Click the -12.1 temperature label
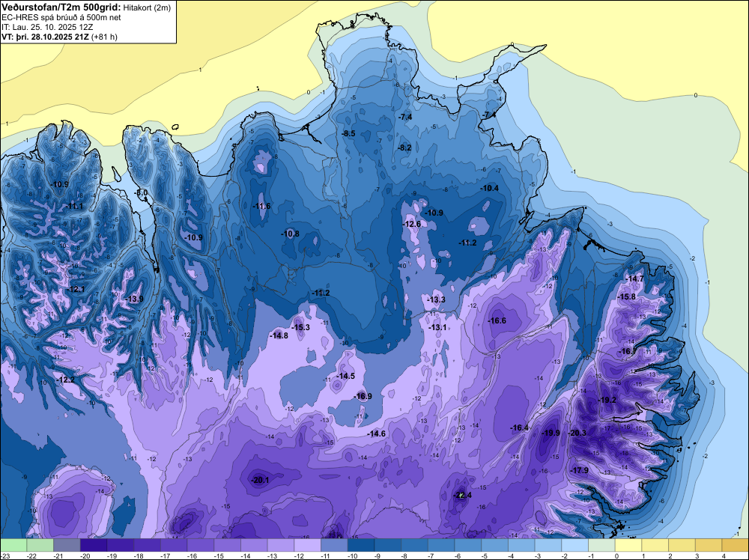This screenshot has width=749, height=560. (76, 289)
